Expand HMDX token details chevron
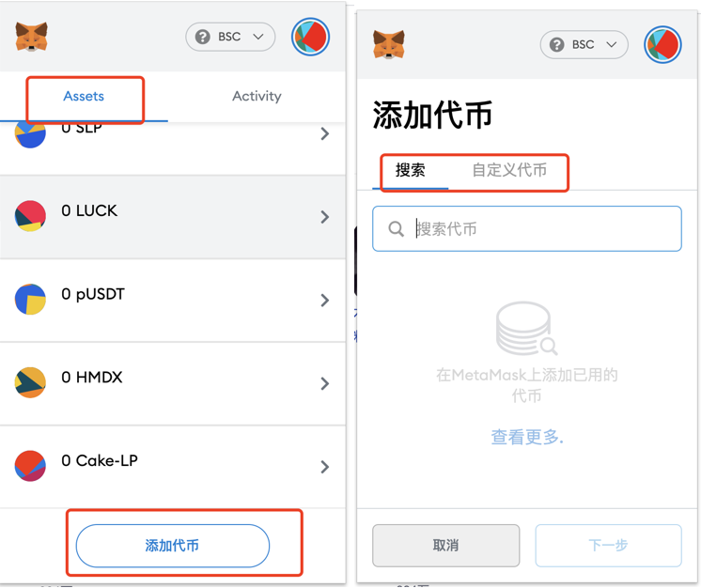Image resolution: width=701 pixels, height=588 pixels. [325, 383]
